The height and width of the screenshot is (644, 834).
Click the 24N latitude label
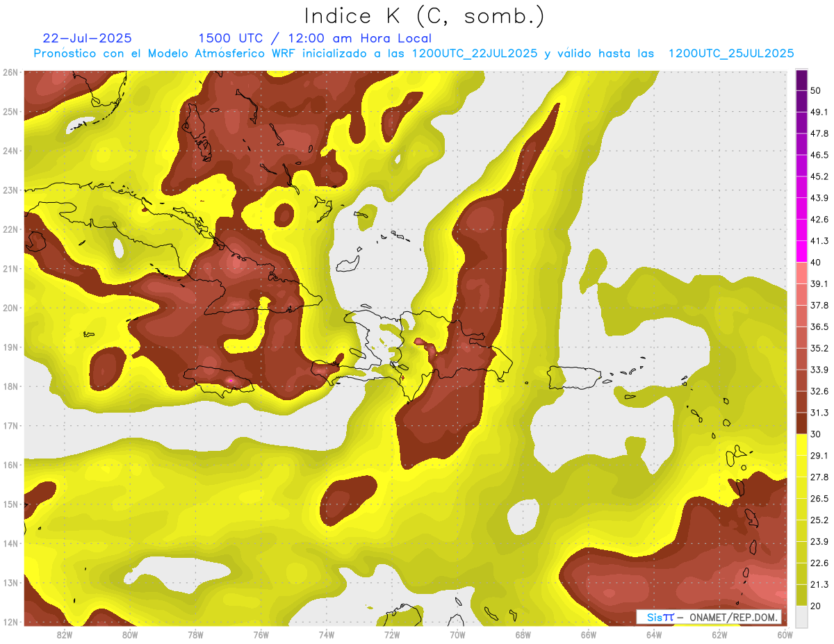10,151
